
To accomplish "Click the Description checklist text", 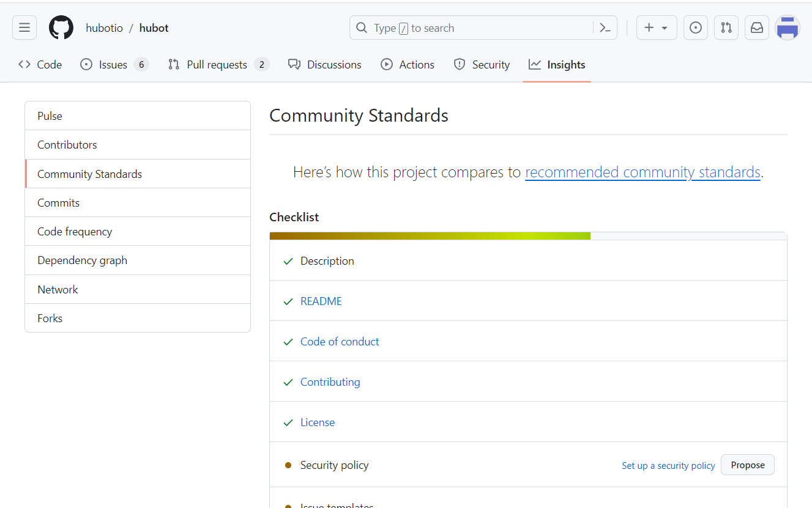I will (327, 261).
